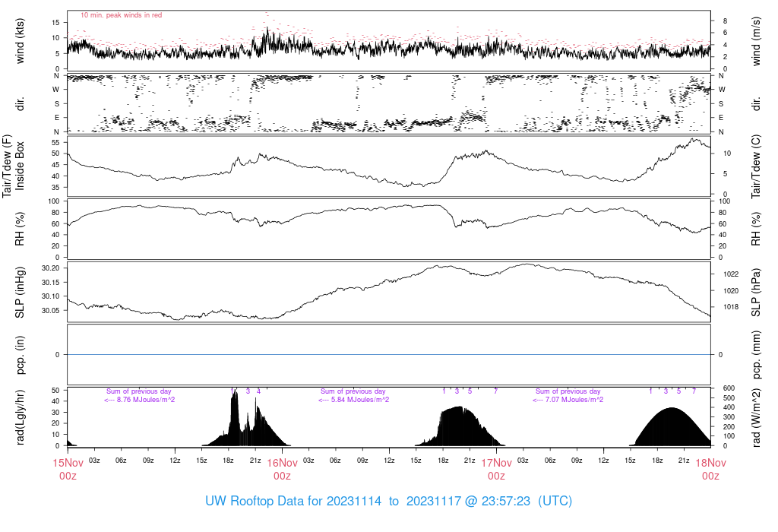The image size is (778, 532).
Task: Click the 'pcp. (mm)' axis label
Action: [756, 354]
